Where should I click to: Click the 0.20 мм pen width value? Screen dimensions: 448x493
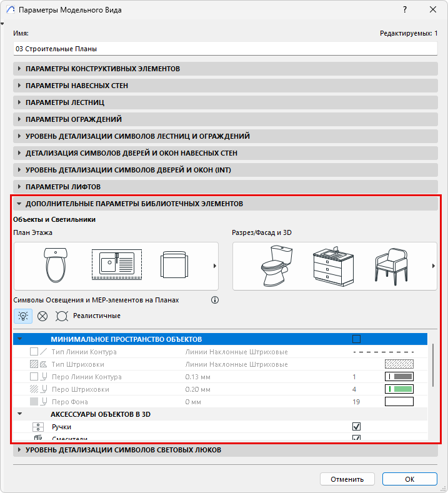(x=197, y=389)
